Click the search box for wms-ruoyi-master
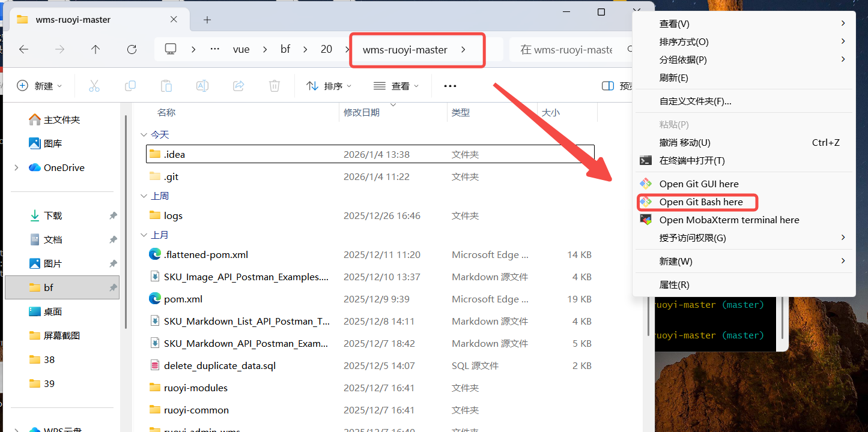This screenshot has height=432, width=868. tap(571, 49)
